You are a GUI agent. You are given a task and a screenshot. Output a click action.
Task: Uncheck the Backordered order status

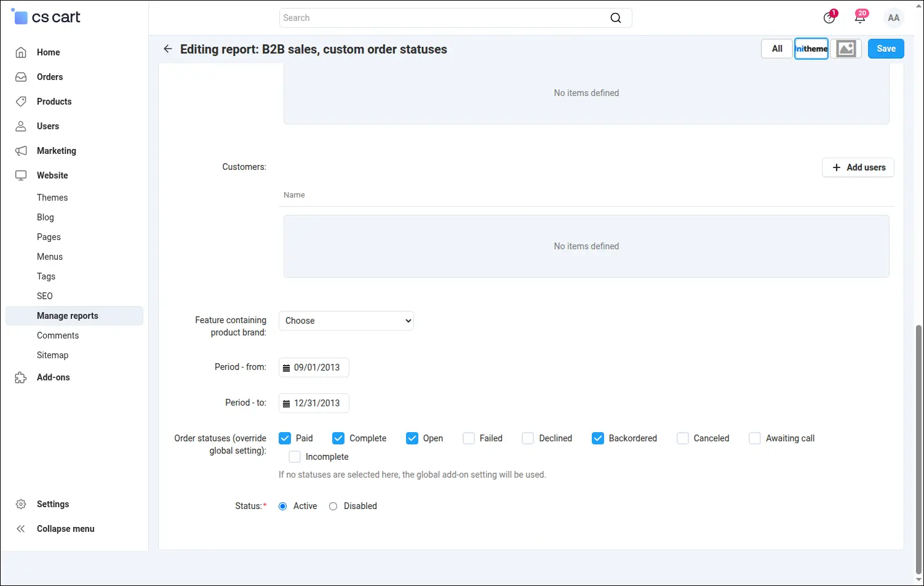coord(598,438)
